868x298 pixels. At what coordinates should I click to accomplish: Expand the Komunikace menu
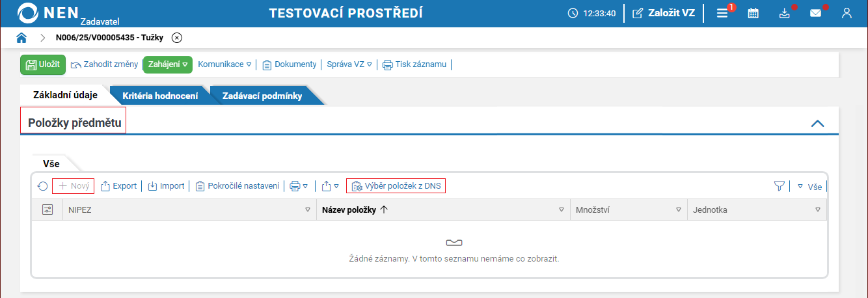(x=224, y=64)
